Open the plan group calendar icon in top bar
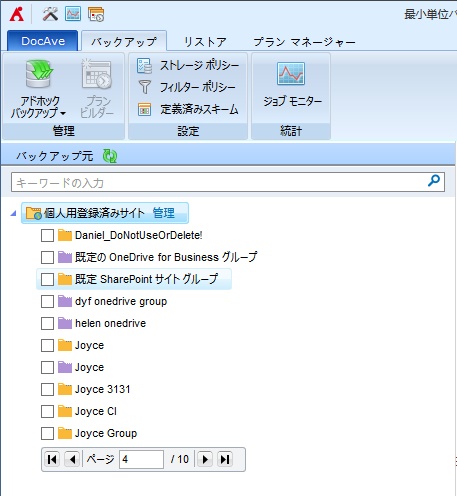Viewport: 457px width, 496px height. tap(96, 14)
